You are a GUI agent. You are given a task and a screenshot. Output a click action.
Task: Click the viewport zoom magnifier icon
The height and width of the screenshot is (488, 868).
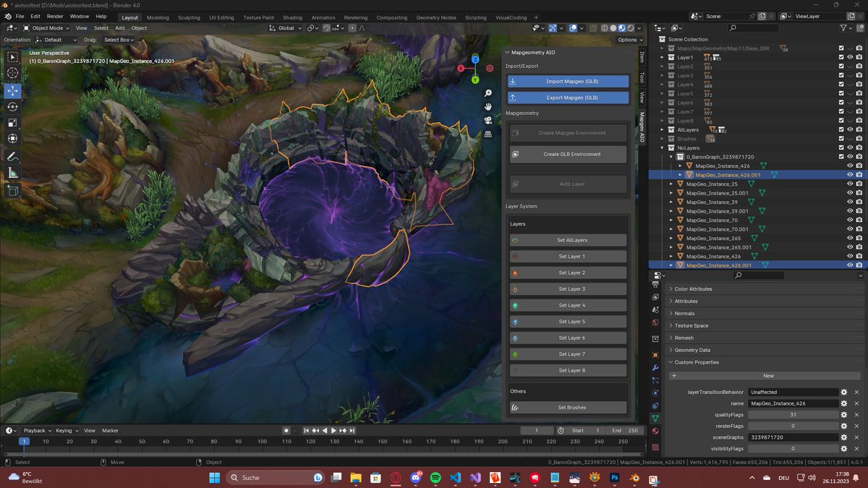tap(488, 93)
